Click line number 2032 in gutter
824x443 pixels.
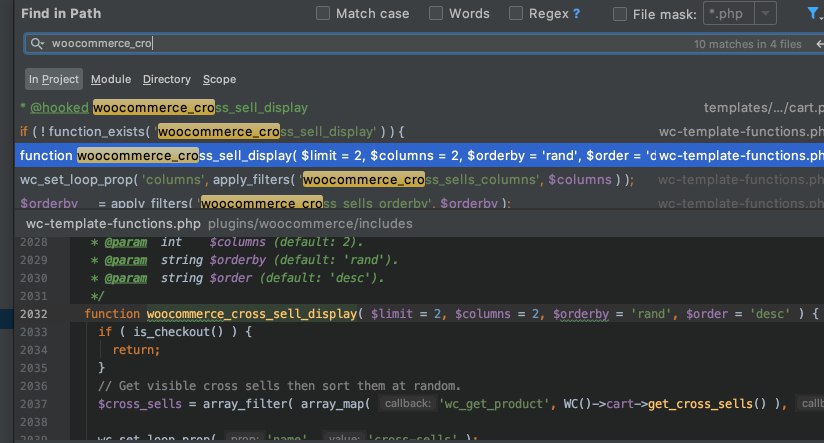tap(34, 314)
